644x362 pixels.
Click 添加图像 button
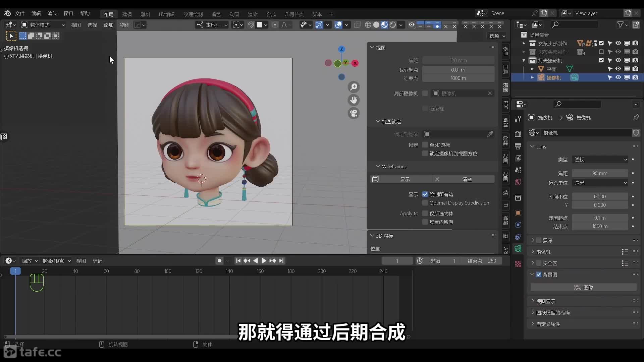(583, 288)
